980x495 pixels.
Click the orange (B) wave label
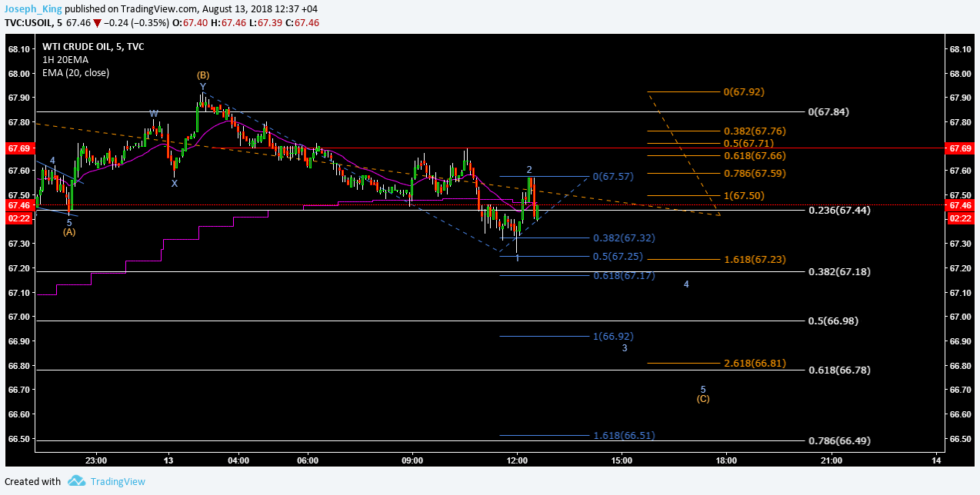coord(202,75)
